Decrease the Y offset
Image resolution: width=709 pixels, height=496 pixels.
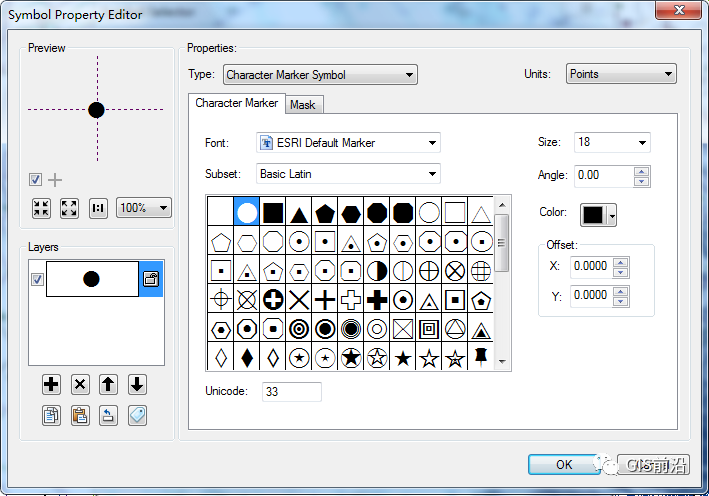(x=620, y=301)
